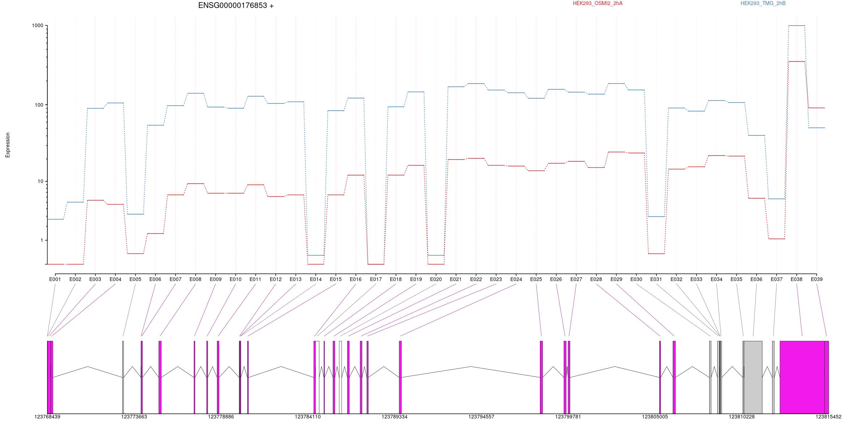
Task: Click the 100 y-axis tick label
Action: click(39, 105)
